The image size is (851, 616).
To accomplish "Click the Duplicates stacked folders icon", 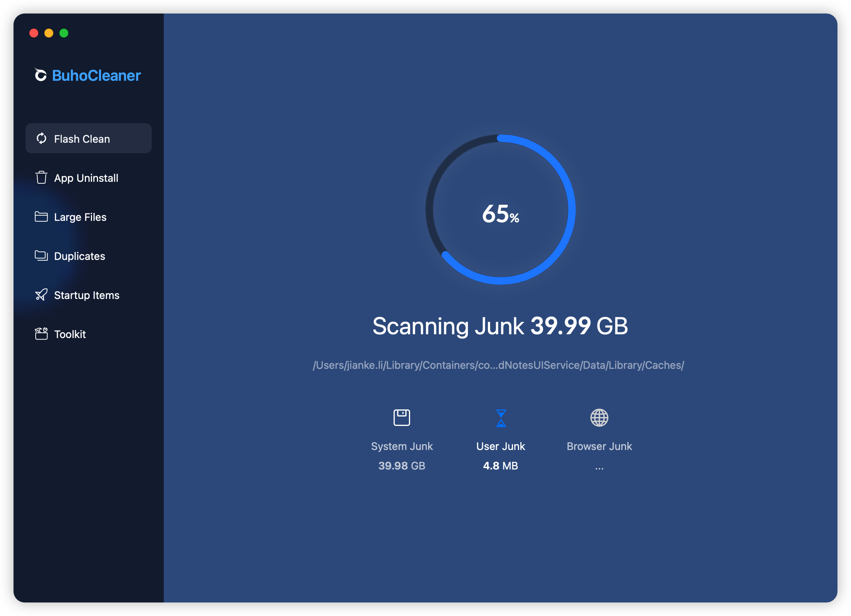I will [x=41, y=256].
